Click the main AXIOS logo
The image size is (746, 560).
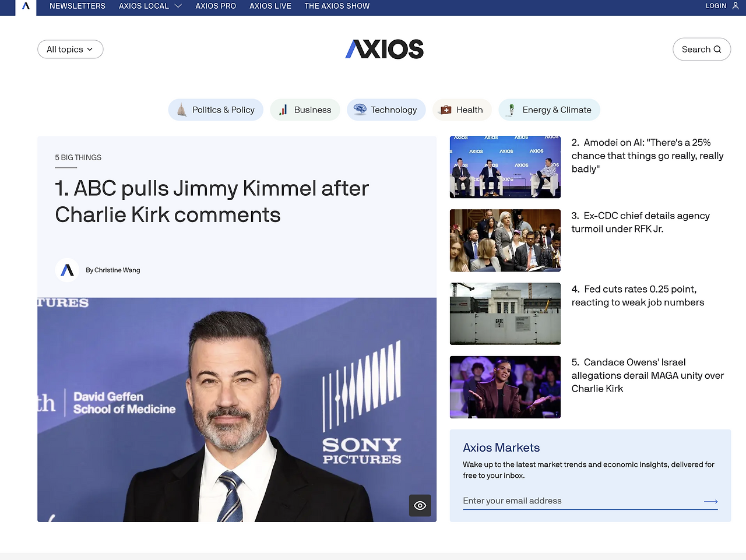point(385,49)
